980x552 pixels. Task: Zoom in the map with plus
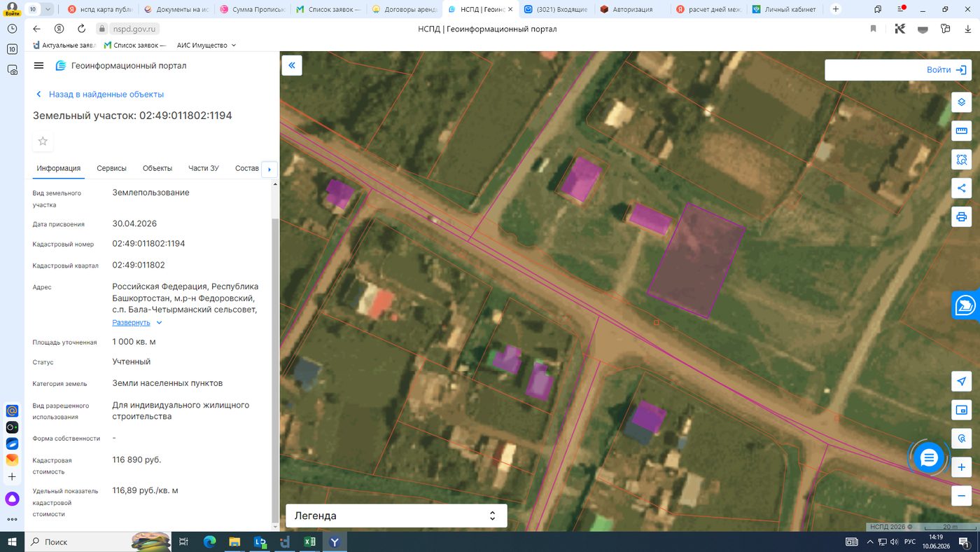pyautogui.click(x=961, y=467)
